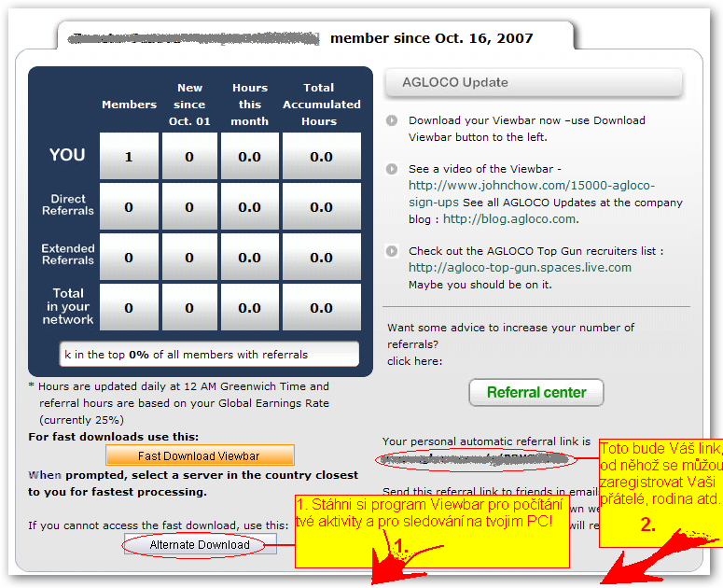Screen dimensions: 723x588
Task: Click the Members column header
Action: (x=129, y=105)
